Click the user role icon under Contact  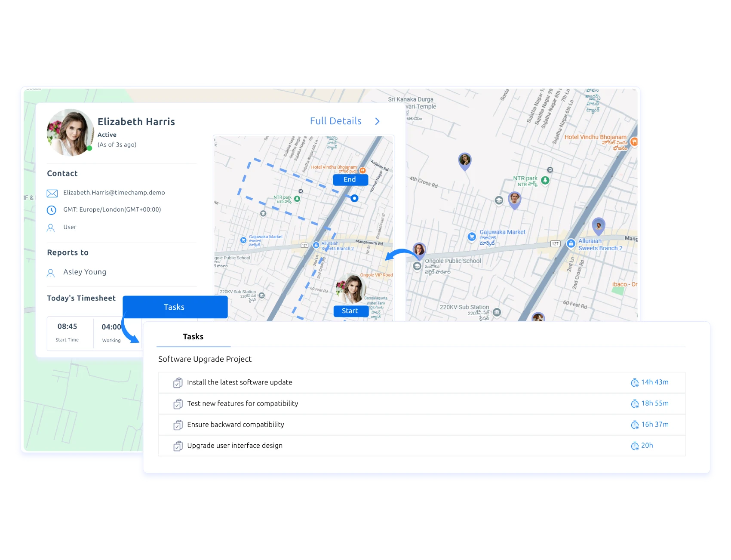point(51,228)
